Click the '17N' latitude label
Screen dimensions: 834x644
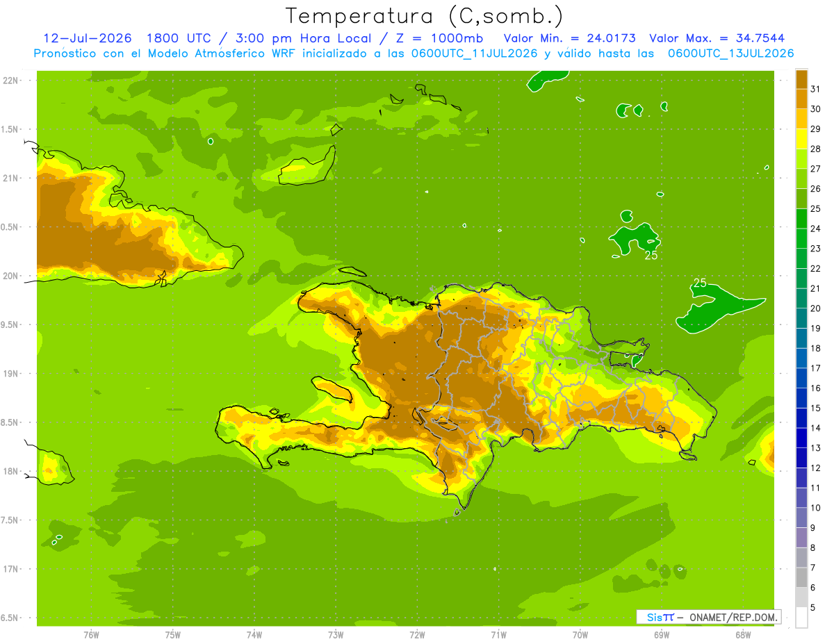pyautogui.click(x=10, y=570)
